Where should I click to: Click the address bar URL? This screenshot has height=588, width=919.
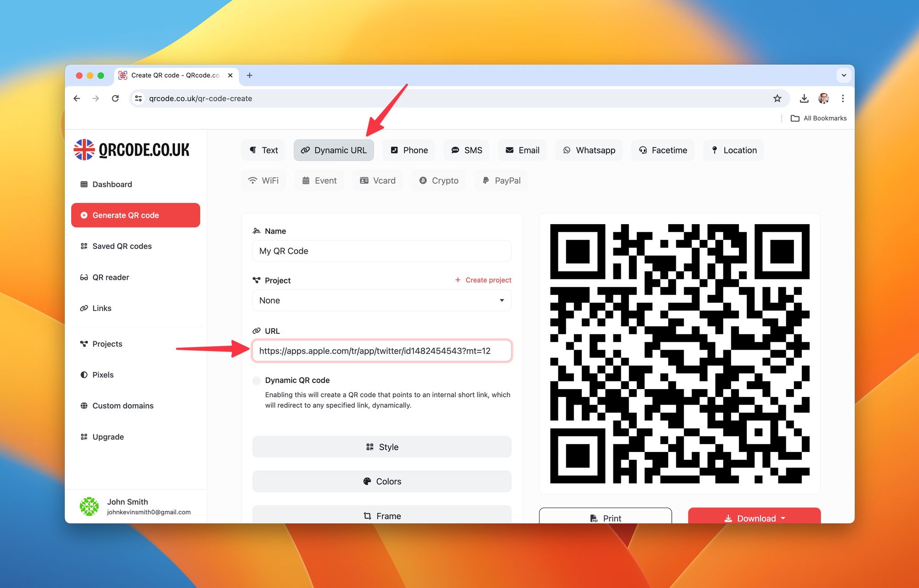(200, 98)
